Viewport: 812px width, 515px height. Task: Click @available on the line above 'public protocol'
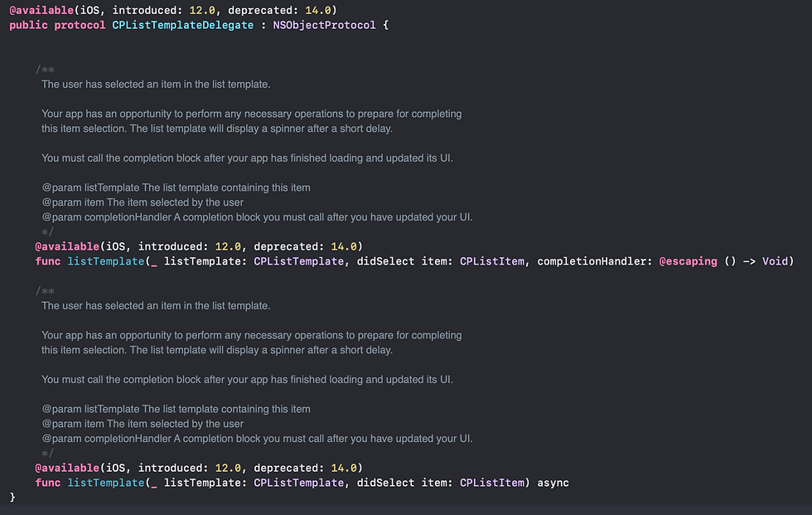(x=41, y=10)
